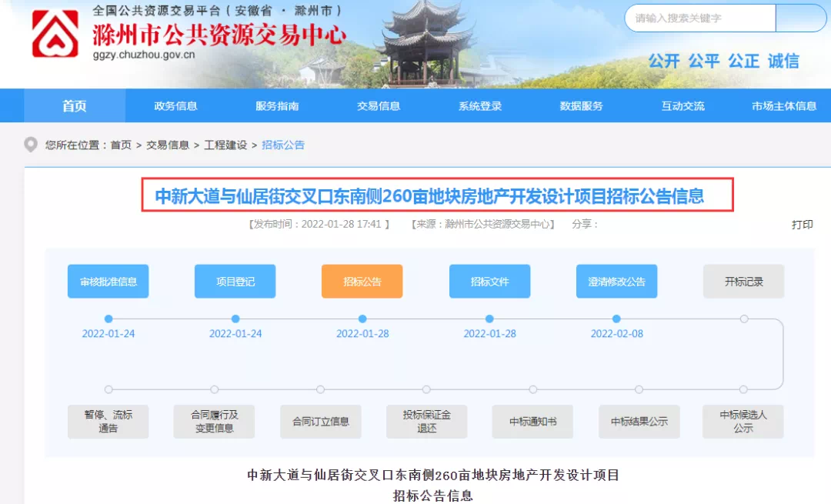Click the 打印 print link
The height and width of the screenshot is (504, 831).
pos(803,225)
